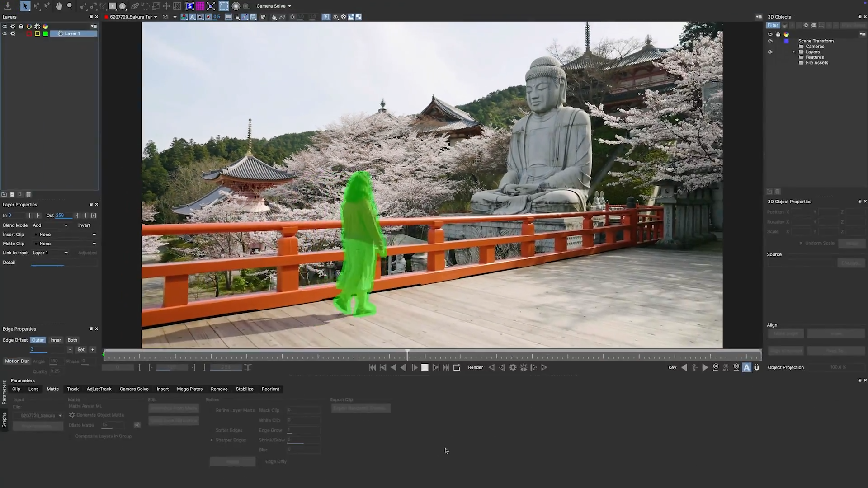Select the arrow Pick tool

(25, 6)
